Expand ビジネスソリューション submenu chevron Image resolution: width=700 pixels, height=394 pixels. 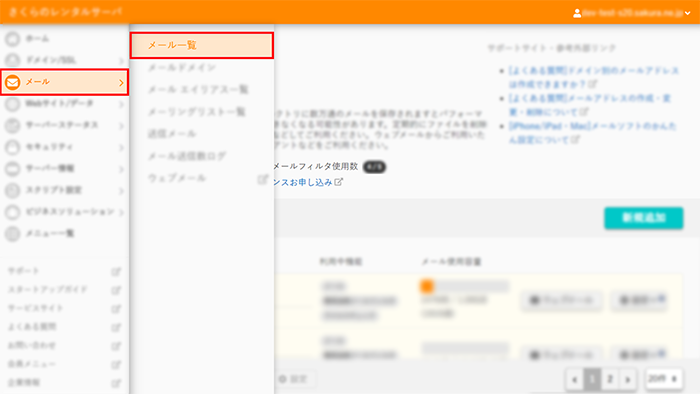coord(121,212)
